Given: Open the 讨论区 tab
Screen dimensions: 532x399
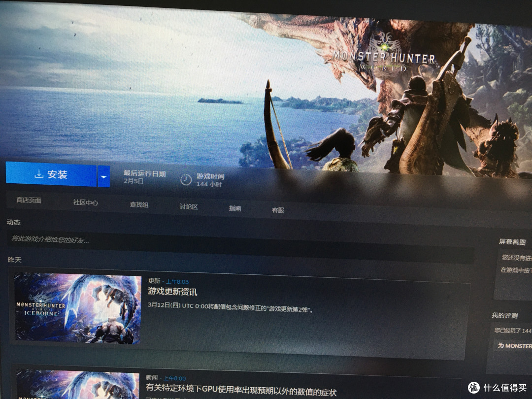Looking at the screenshot, I should click(x=189, y=206).
